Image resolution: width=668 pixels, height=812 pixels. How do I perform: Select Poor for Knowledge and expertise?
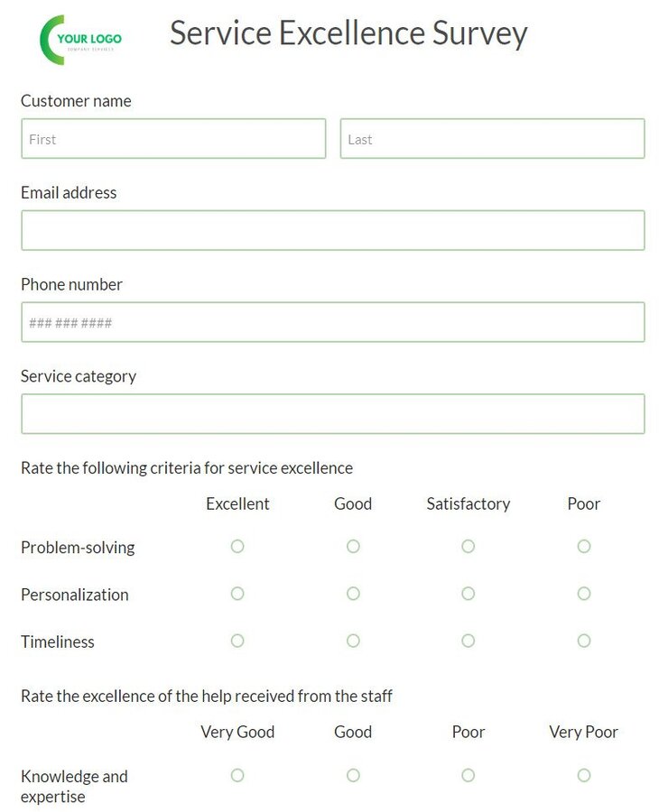469,775
